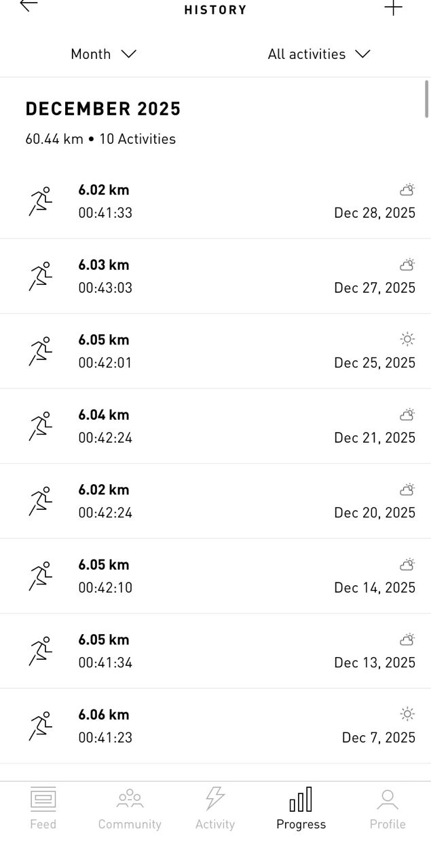Select the Progress tab
Image resolution: width=431 pixels, height=868 pixels.
(301, 809)
